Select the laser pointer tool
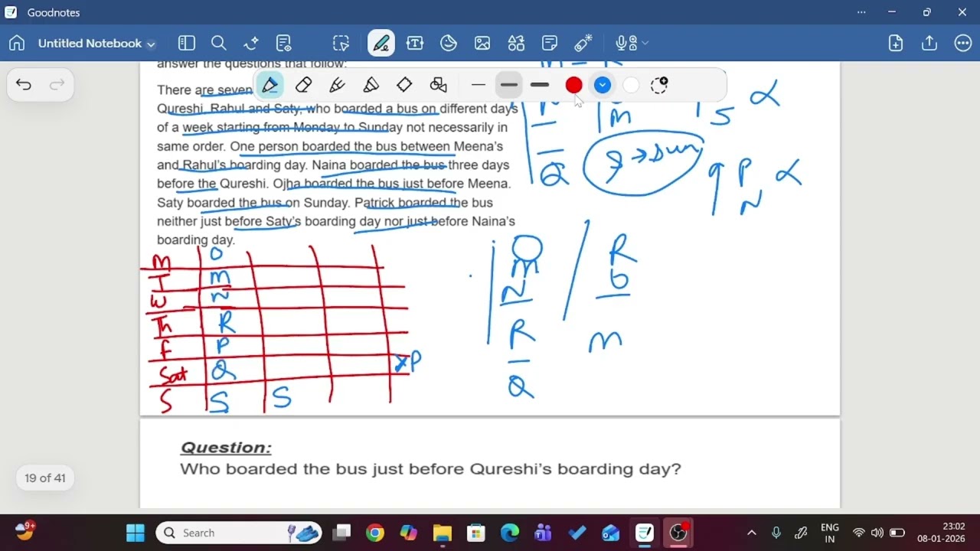Viewport: 980px width, 551px height. coord(583,44)
